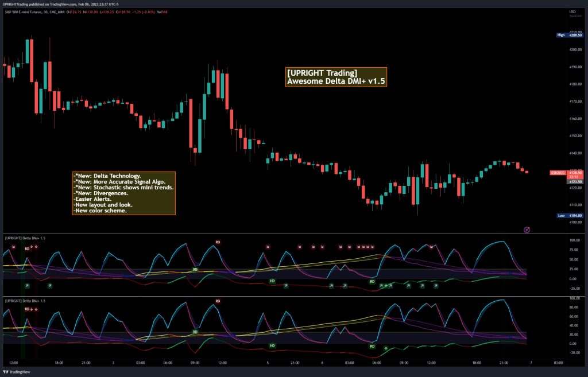Click the purple lightning icon above the indicator pane

527,229
